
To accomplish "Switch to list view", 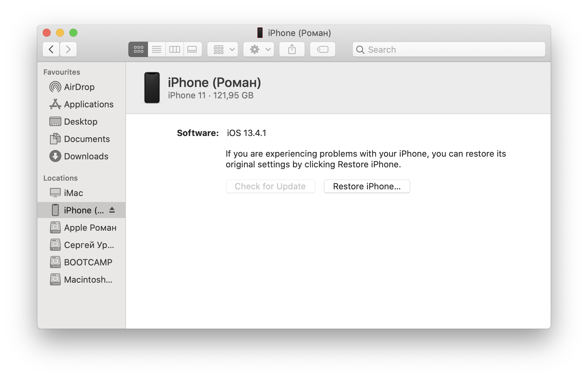I will tap(157, 50).
